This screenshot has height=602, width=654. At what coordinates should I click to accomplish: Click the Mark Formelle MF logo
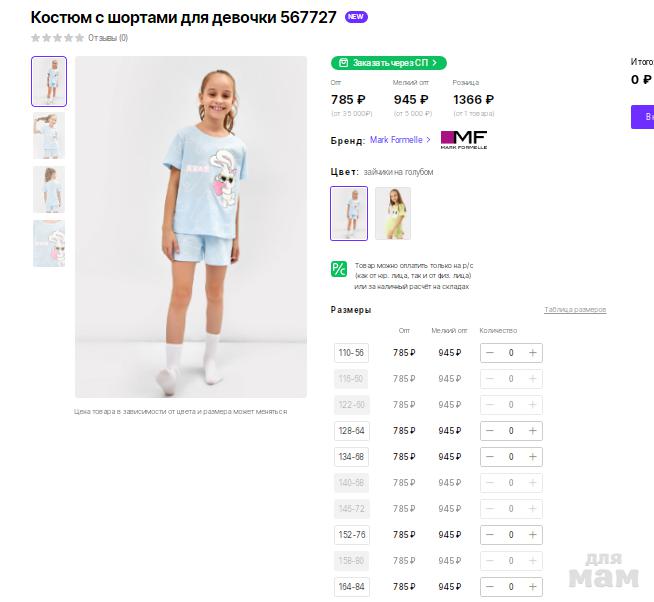tap(464, 140)
